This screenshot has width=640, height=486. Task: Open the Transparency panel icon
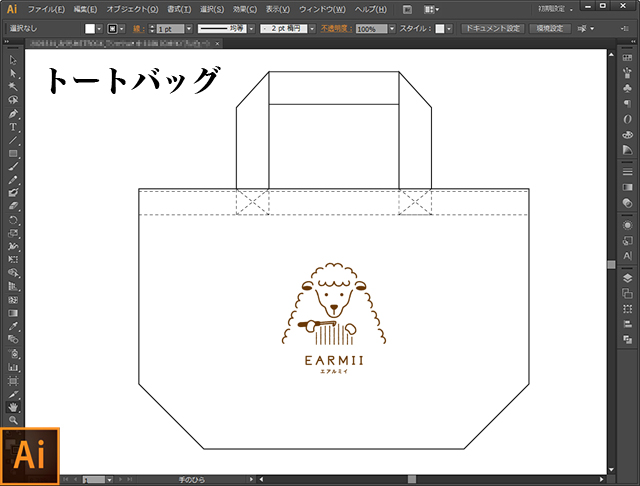pyautogui.click(x=627, y=203)
